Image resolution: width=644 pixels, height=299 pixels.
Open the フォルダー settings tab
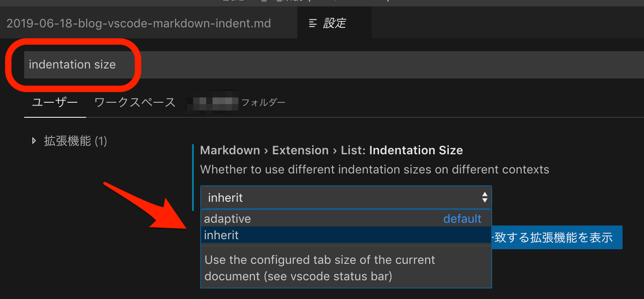264,102
